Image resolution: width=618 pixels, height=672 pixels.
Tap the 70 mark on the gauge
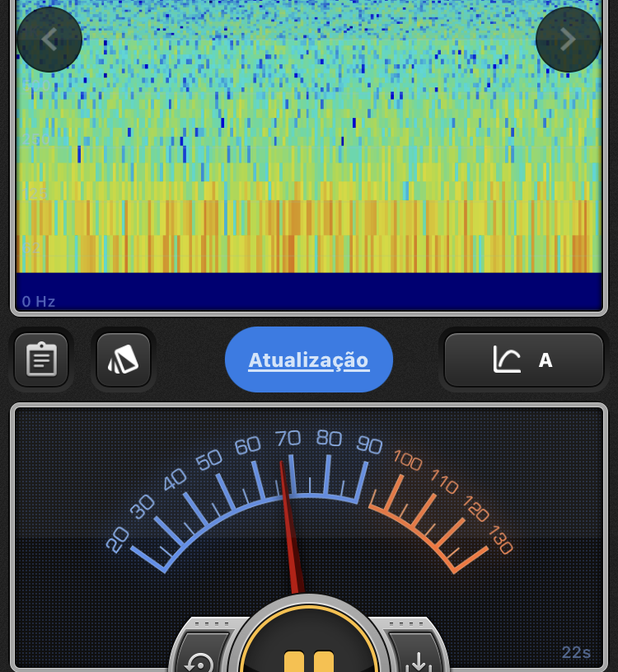tap(288, 438)
